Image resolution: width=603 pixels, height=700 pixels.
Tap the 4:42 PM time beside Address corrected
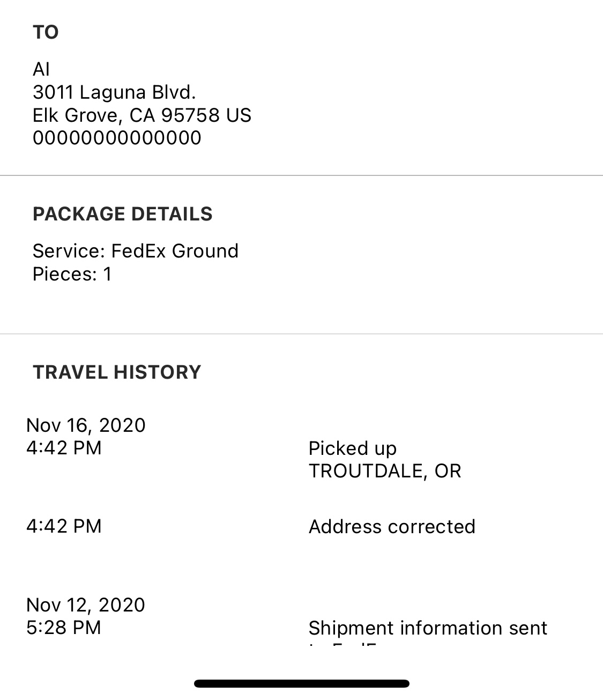[64, 526]
